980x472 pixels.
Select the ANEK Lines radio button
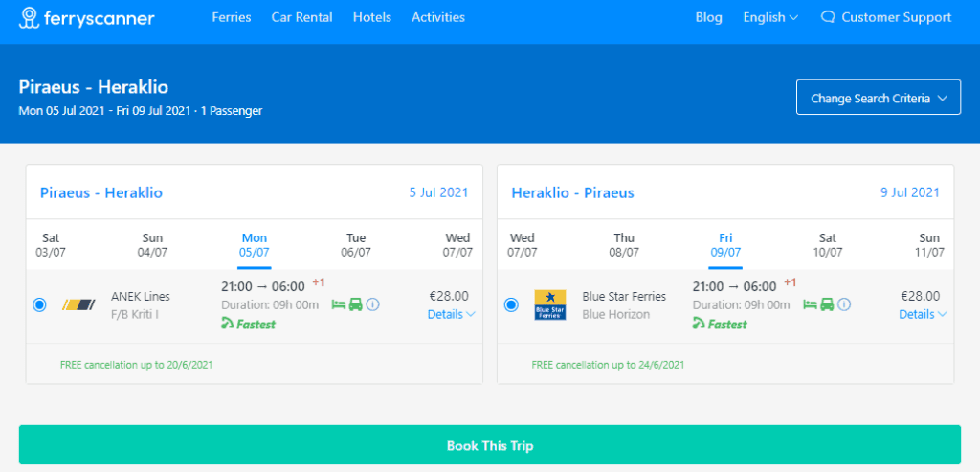39,304
